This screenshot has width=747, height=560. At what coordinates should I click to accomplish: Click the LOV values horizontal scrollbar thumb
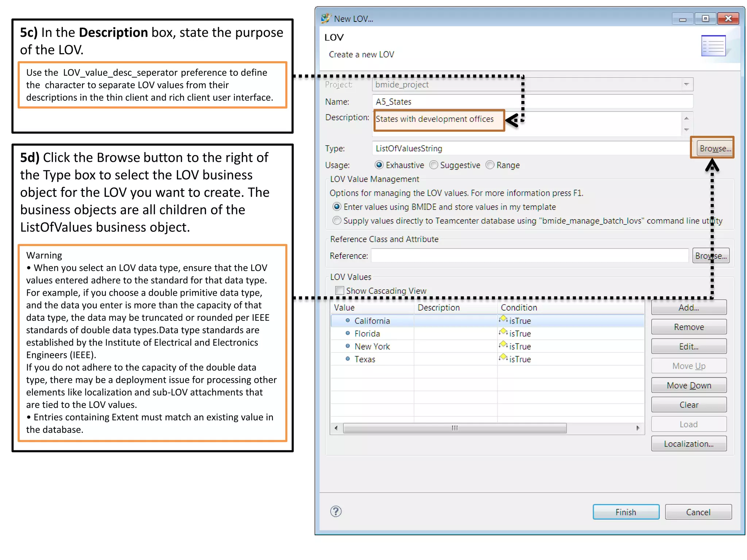coord(454,428)
